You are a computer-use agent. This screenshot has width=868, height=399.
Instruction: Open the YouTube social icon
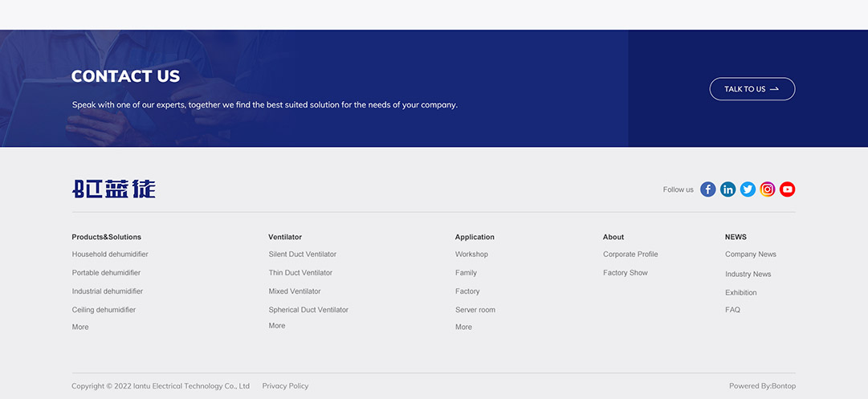pyautogui.click(x=788, y=189)
